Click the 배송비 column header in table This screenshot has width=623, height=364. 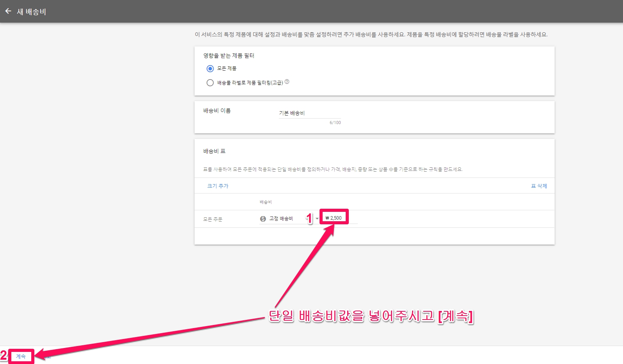click(x=266, y=202)
